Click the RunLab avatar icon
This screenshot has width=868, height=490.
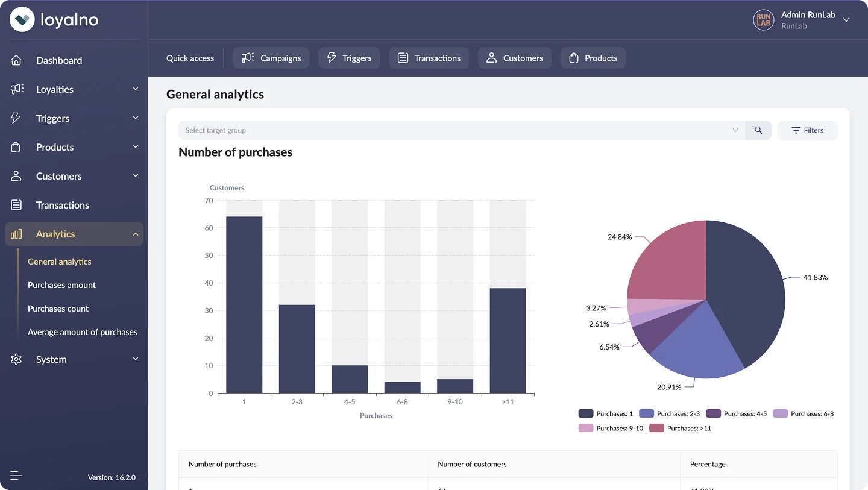tap(764, 19)
